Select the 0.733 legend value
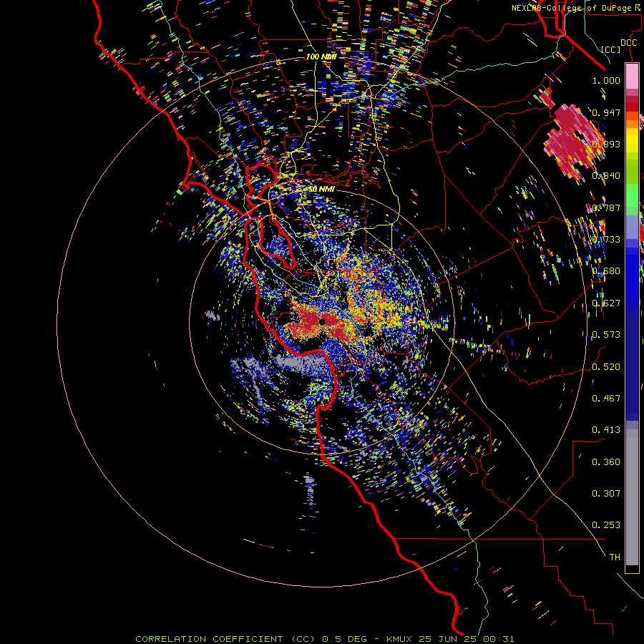 [x=606, y=239]
